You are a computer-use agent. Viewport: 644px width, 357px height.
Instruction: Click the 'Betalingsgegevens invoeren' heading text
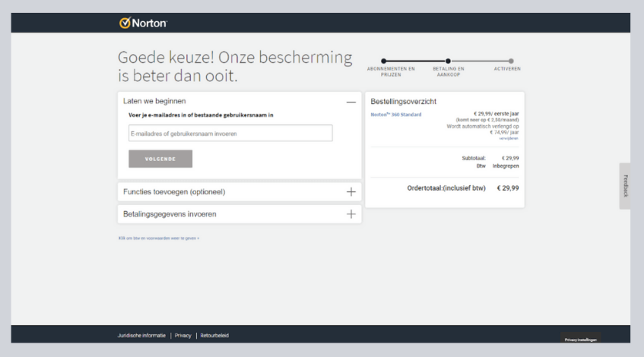(170, 214)
